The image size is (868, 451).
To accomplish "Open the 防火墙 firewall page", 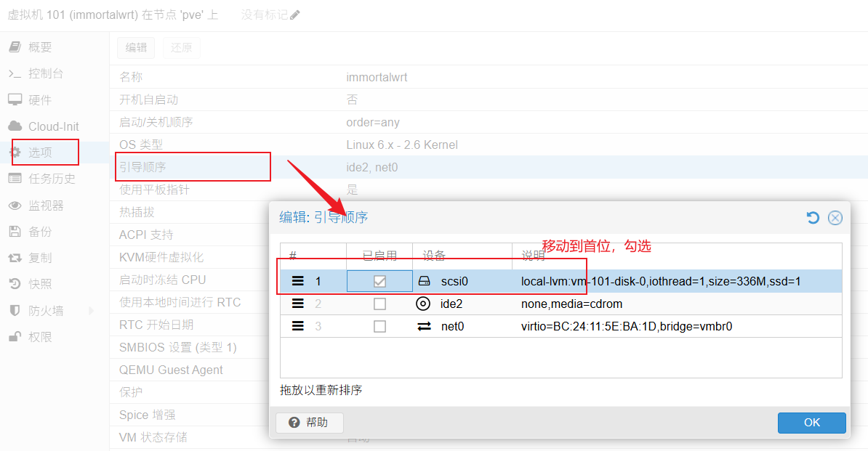I will tap(55, 311).
